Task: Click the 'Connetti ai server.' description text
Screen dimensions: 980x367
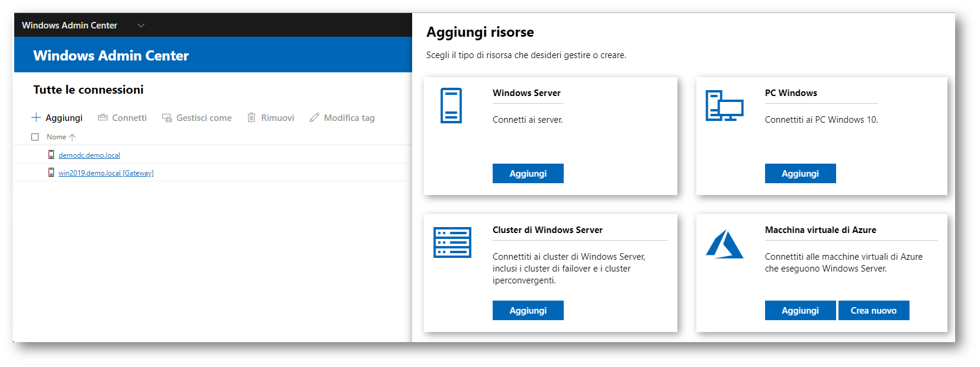Action: [x=528, y=120]
